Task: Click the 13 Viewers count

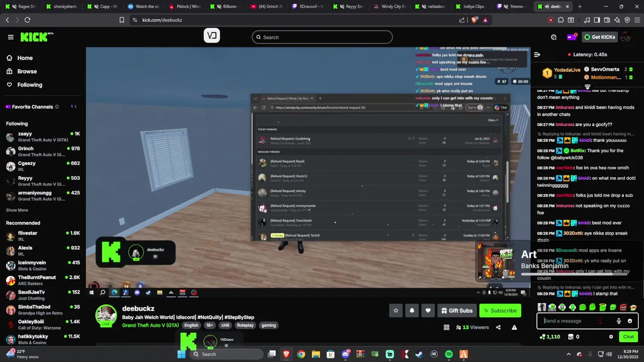Action: coord(472,327)
